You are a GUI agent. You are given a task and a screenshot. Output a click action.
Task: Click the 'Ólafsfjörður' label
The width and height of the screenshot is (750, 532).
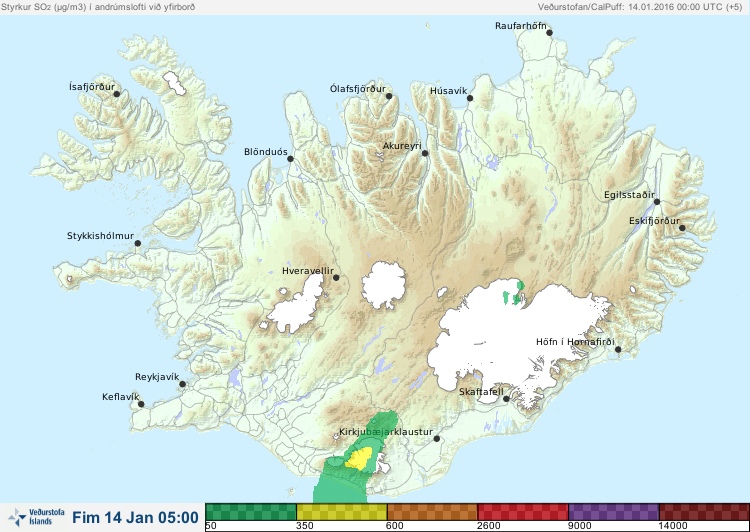358,89
